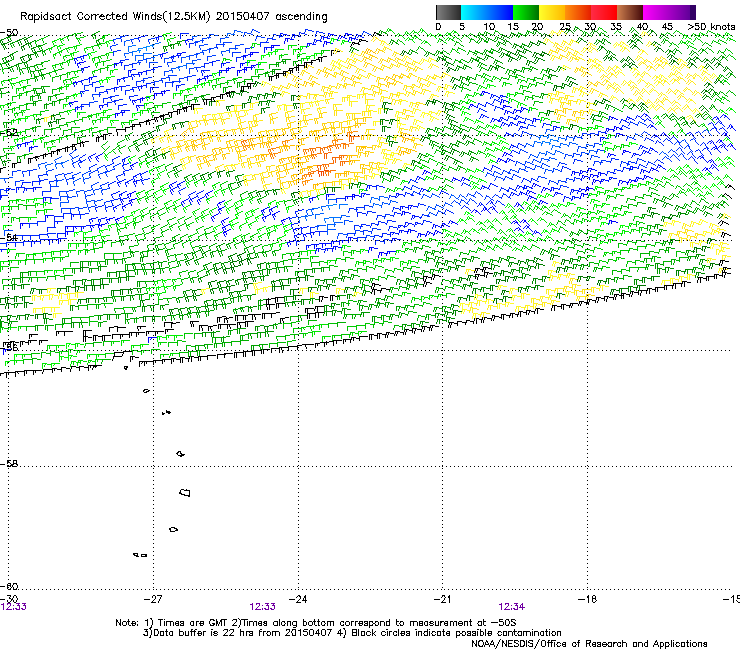Click the red 30-35 knots legend swatch
Screen dimensions: 740x650
[x=604, y=12]
